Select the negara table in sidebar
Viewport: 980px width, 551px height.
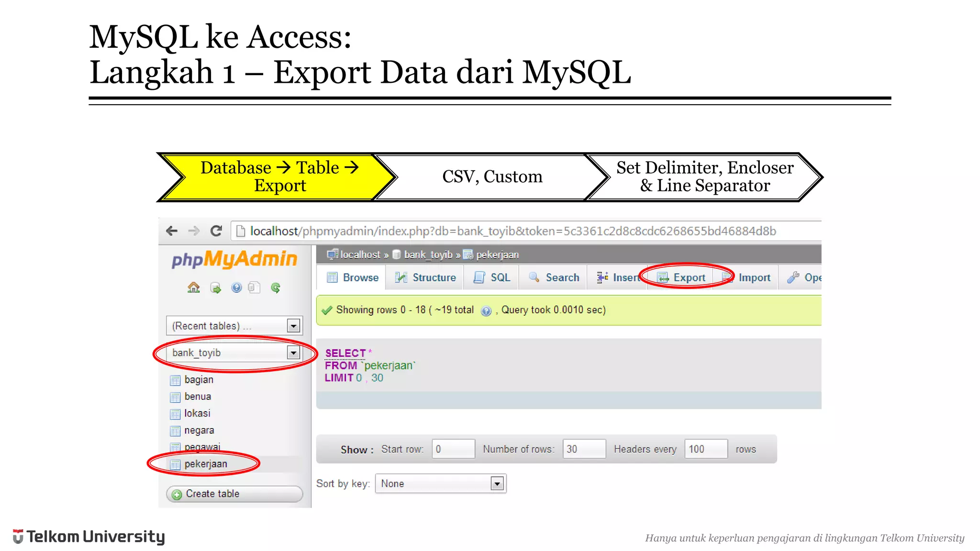pyautogui.click(x=199, y=430)
